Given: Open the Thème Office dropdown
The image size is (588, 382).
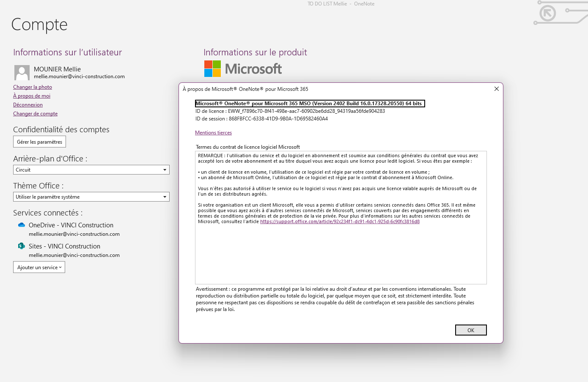Looking at the screenshot, I should pos(91,197).
